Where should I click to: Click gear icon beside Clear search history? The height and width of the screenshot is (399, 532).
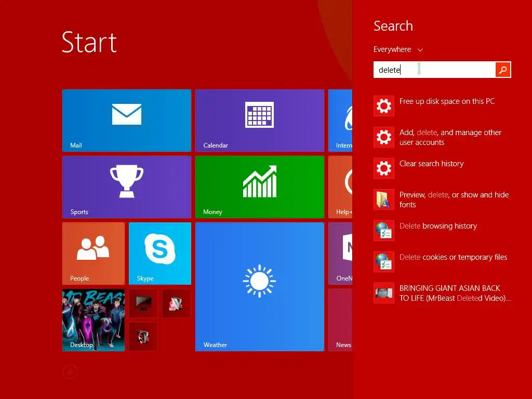(384, 168)
